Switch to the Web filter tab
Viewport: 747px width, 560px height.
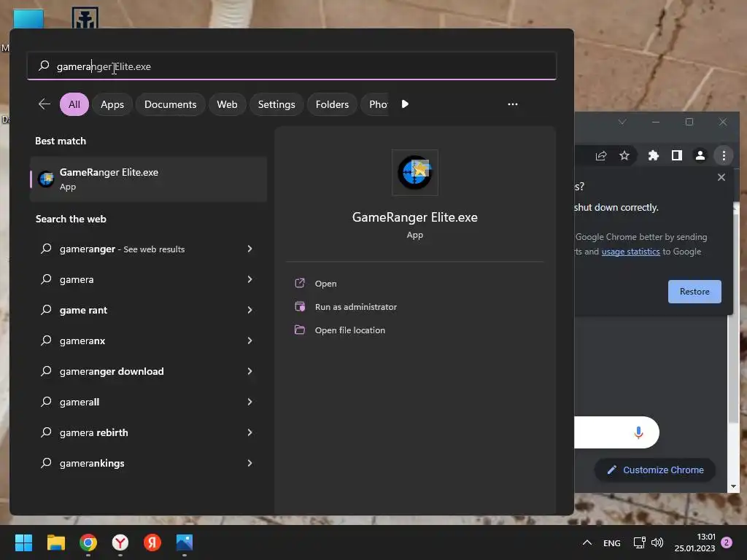pyautogui.click(x=228, y=104)
